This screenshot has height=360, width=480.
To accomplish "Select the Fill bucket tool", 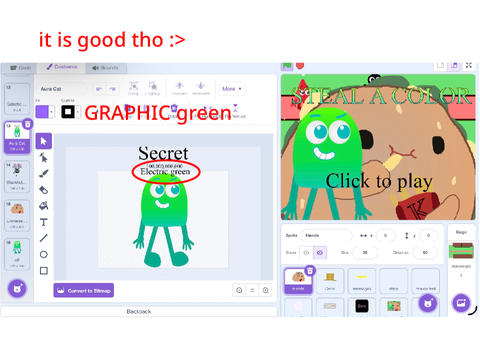I will (x=44, y=206).
